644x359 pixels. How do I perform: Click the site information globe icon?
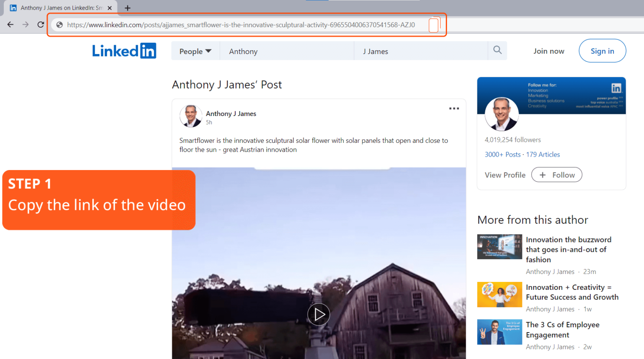pos(59,25)
